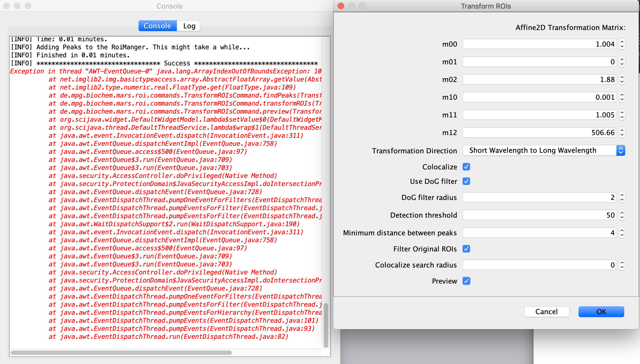Click the Success info line in console
This screenshot has width=640, height=364.
click(164, 63)
